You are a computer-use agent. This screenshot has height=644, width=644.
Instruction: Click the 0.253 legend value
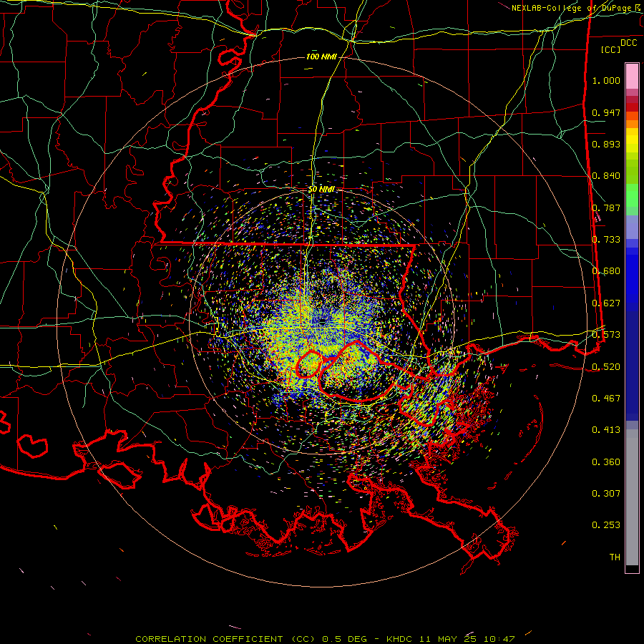pos(606,525)
